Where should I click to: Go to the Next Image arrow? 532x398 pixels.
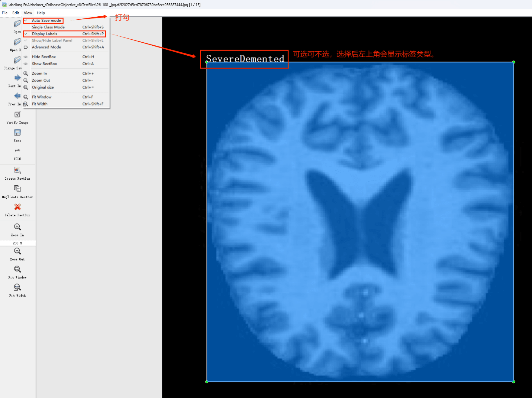(18, 78)
